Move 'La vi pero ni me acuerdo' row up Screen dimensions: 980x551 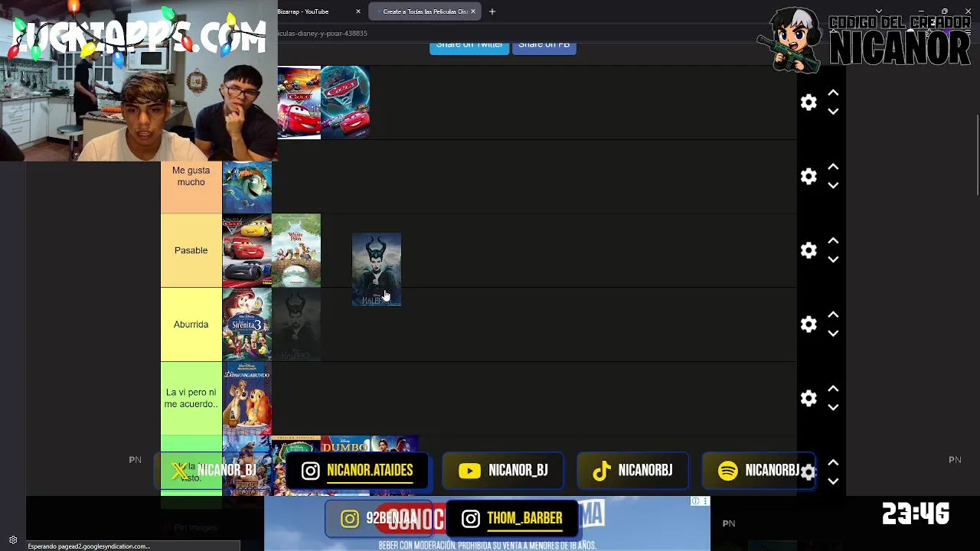click(x=833, y=389)
